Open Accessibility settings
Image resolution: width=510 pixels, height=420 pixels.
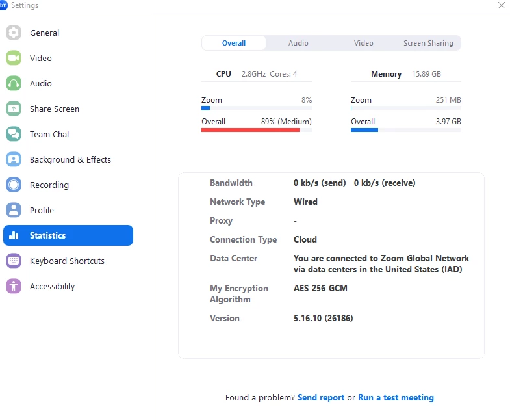pyautogui.click(x=68, y=286)
